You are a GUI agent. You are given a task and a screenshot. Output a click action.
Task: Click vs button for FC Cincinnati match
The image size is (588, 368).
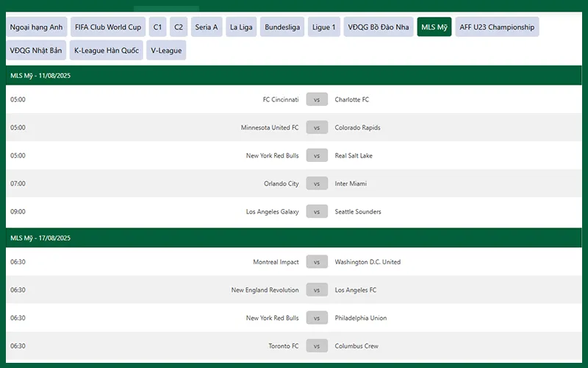pyautogui.click(x=317, y=100)
